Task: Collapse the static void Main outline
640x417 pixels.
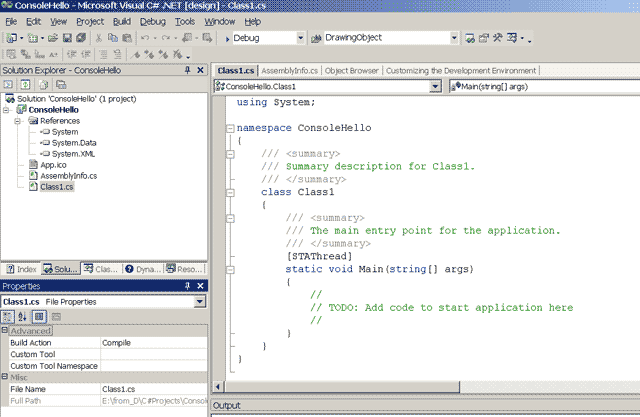Action: [231, 270]
